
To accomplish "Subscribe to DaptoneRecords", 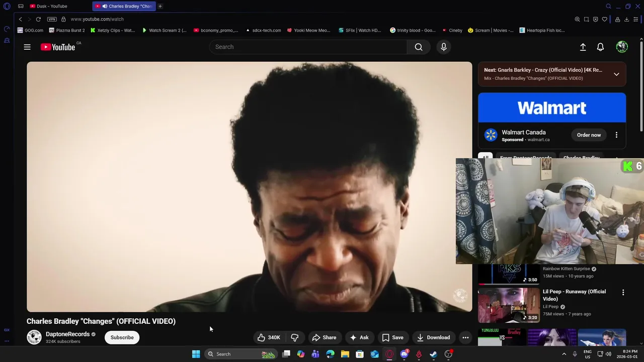I will coord(122,337).
